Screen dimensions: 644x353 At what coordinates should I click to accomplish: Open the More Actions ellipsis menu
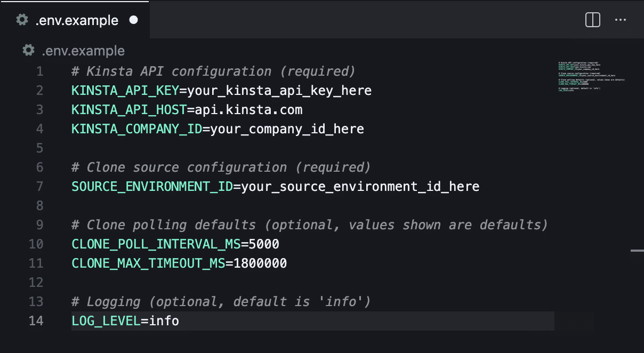(621, 20)
